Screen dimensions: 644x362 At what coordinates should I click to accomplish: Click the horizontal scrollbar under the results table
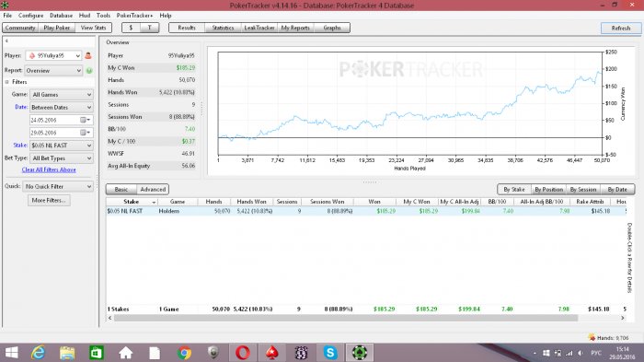(346, 318)
